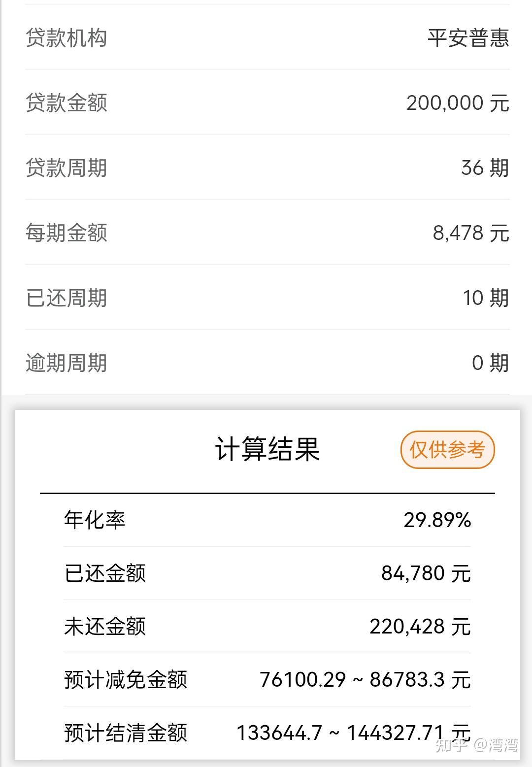The image size is (532, 767).
Task: Click the 76100.29 ~ 86783.3 元 reduction range
Action: (365, 680)
